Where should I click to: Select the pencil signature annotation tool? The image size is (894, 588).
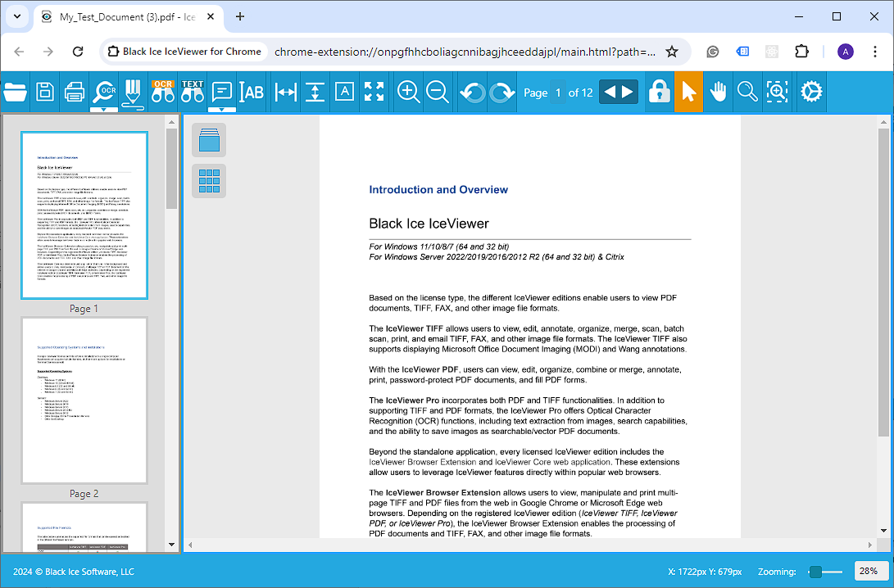click(134, 93)
